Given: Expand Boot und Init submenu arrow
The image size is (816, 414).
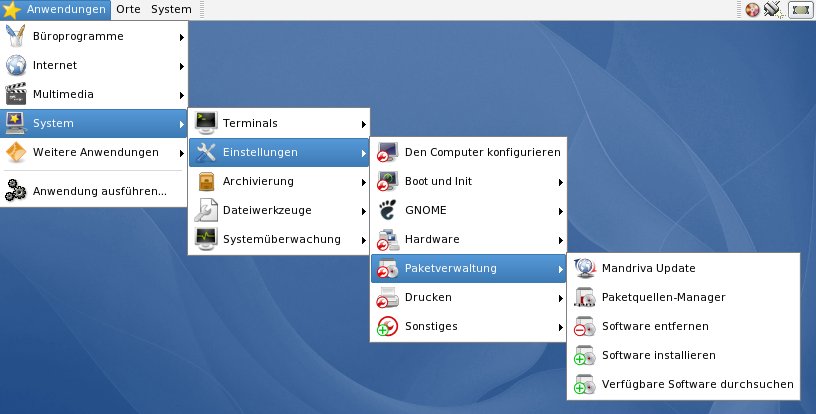Looking at the screenshot, I should coord(560,182).
